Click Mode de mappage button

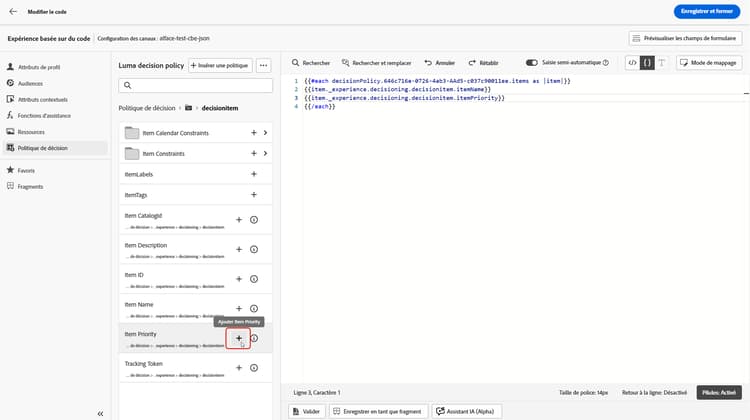tap(709, 63)
